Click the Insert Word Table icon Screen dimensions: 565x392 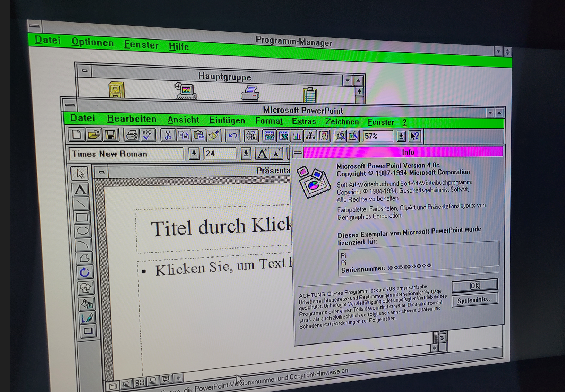click(269, 136)
